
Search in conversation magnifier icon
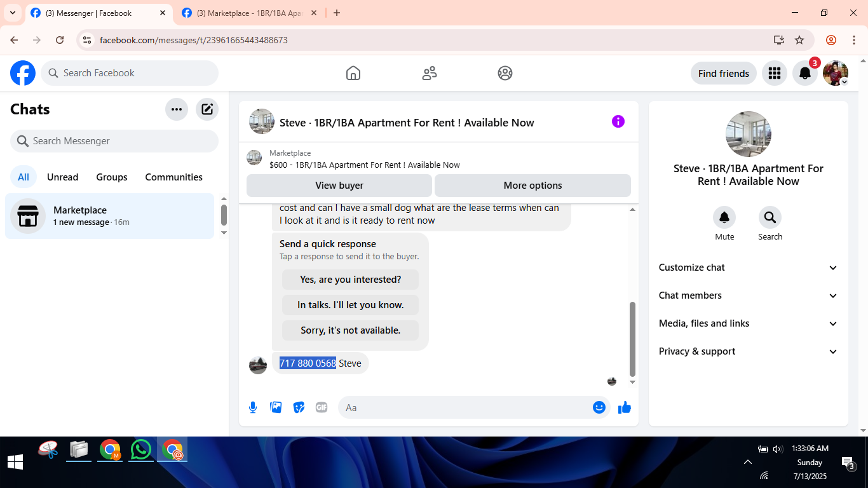click(770, 218)
